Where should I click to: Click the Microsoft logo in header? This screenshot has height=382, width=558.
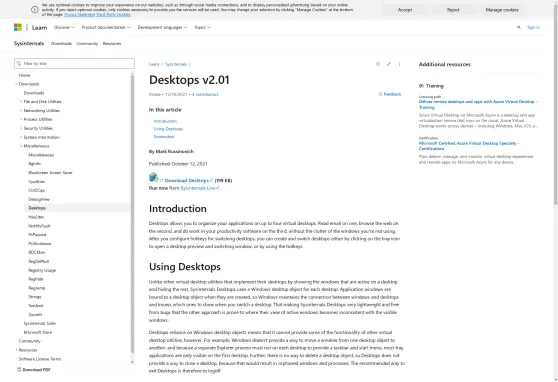(18, 27)
